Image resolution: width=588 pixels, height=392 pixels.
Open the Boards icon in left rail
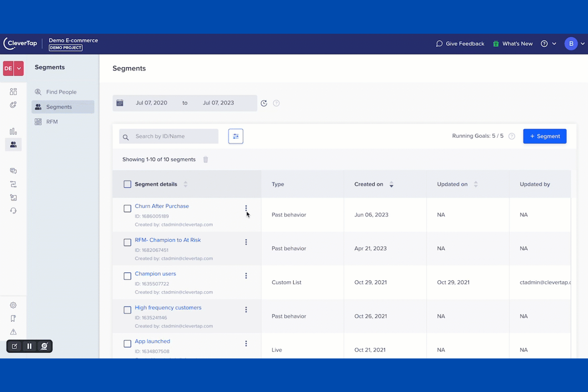point(13,92)
